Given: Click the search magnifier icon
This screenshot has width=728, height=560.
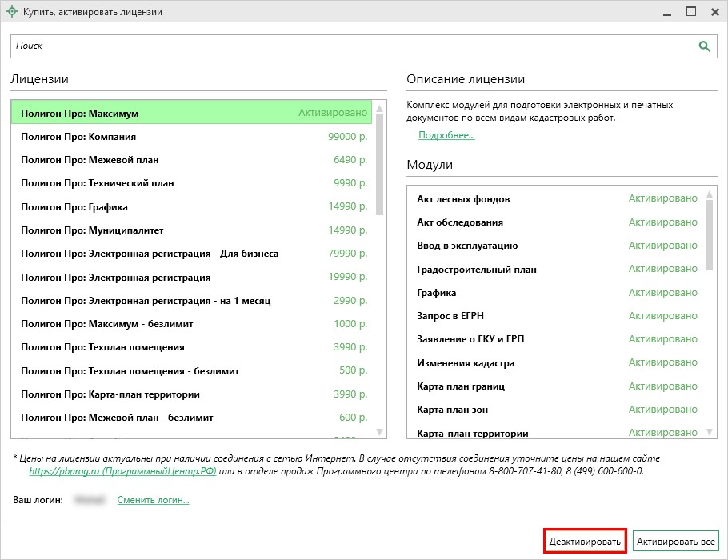Looking at the screenshot, I should coord(705,46).
